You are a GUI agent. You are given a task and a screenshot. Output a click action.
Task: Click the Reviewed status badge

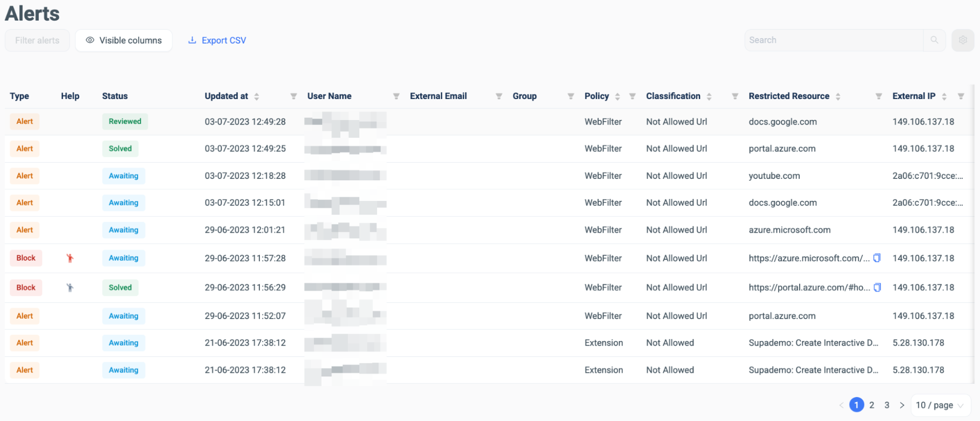[x=125, y=122]
